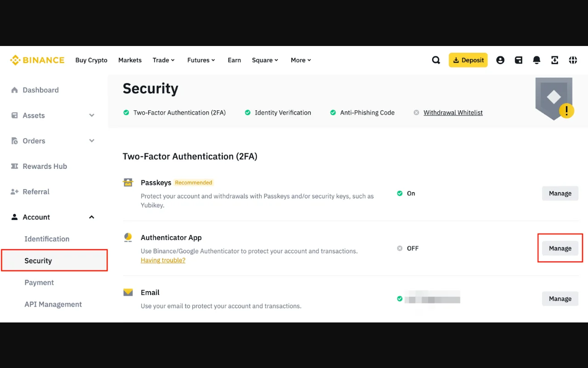Image resolution: width=588 pixels, height=368 pixels.
Task: Click the Anti-Phishing Code green check
Action: (x=333, y=113)
